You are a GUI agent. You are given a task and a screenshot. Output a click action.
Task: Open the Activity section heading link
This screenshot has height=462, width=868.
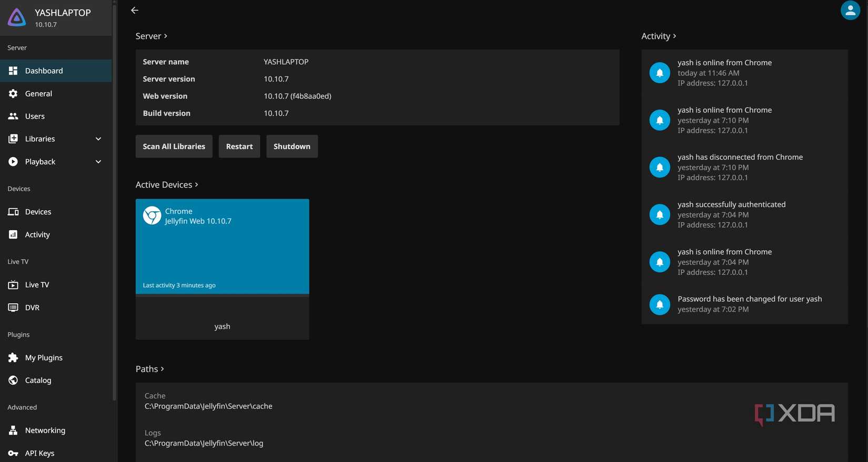click(659, 36)
